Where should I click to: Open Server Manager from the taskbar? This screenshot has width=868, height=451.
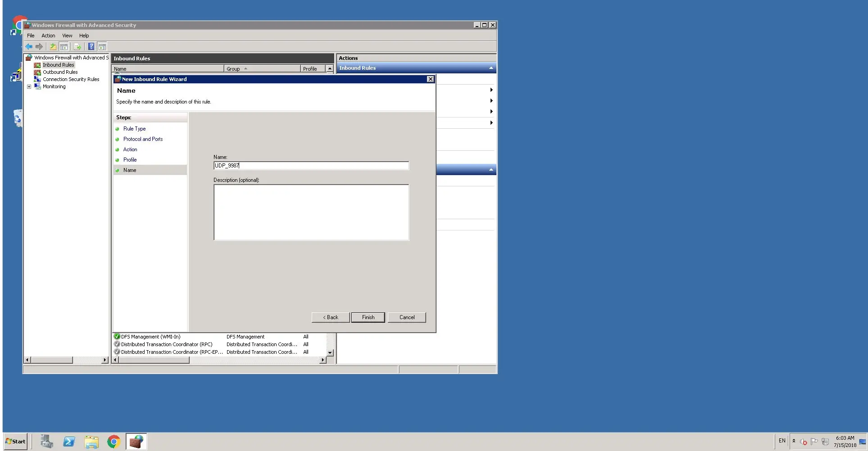coord(46,442)
